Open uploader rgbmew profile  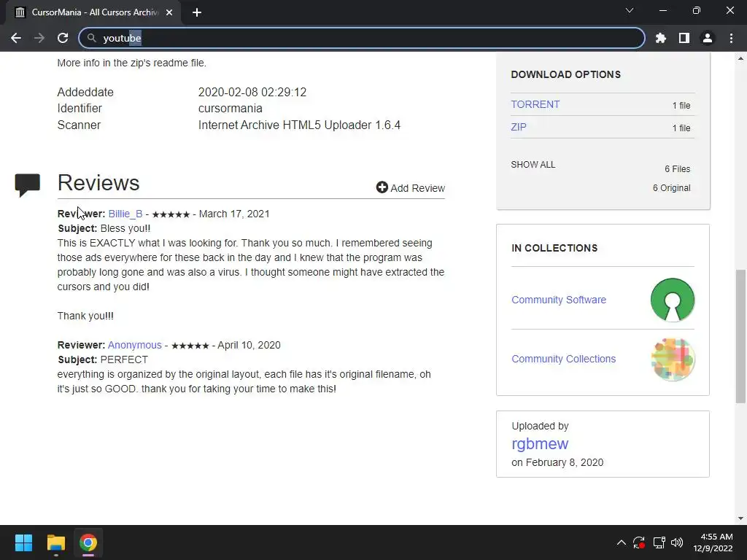[x=540, y=444]
